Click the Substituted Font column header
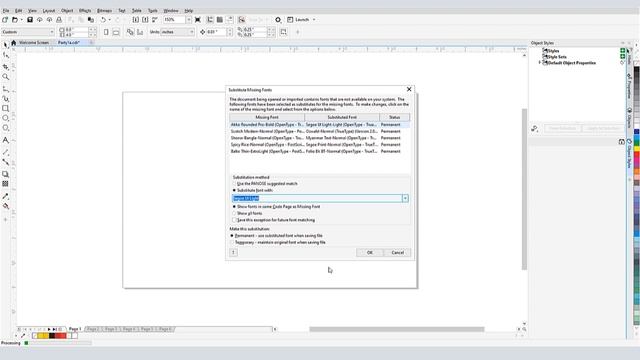Viewport: 640px width, 360px height. [x=342, y=118]
